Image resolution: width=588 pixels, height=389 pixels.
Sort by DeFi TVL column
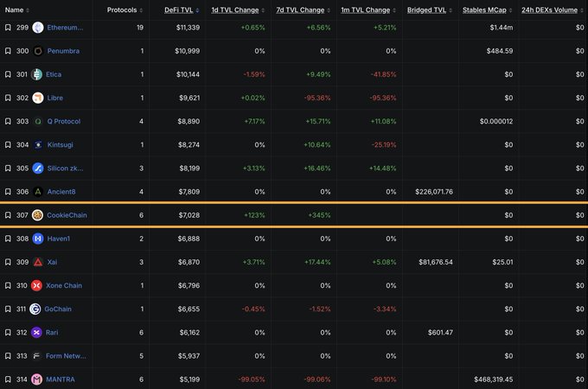tap(182, 10)
